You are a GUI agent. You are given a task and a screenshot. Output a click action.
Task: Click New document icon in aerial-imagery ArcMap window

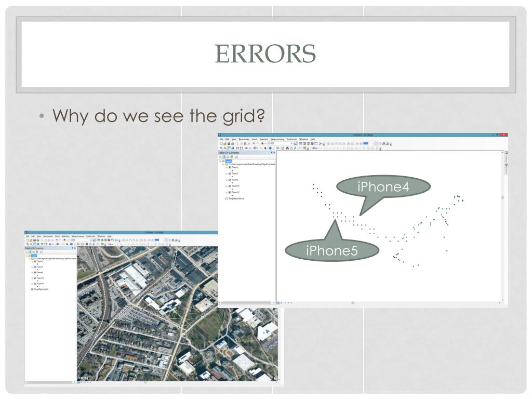28,240
